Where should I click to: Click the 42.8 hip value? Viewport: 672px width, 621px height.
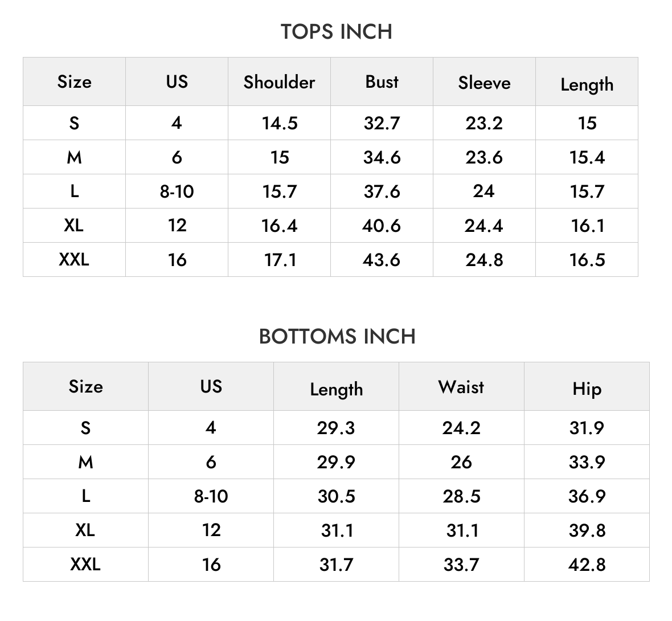(587, 565)
